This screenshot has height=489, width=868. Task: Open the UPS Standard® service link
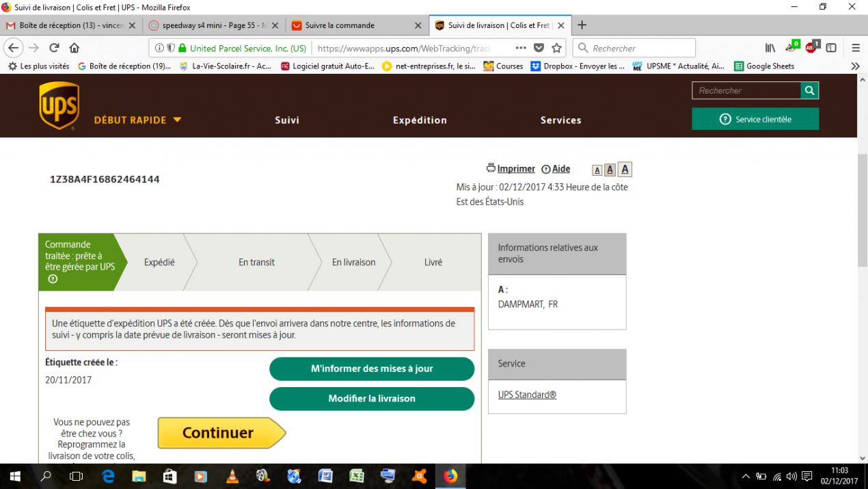tap(527, 395)
